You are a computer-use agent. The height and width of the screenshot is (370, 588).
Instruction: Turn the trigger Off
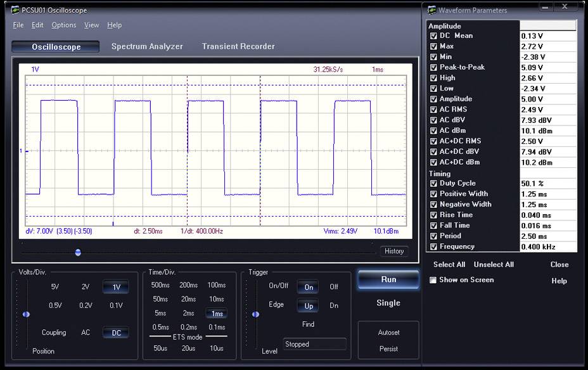(x=334, y=286)
